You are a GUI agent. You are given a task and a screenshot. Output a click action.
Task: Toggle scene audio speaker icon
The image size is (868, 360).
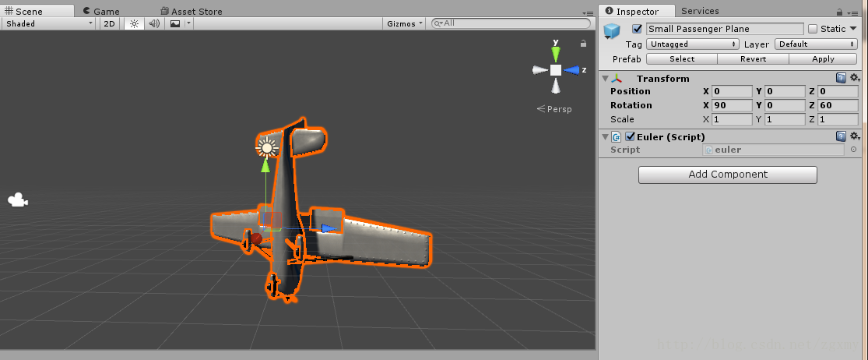pos(153,23)
